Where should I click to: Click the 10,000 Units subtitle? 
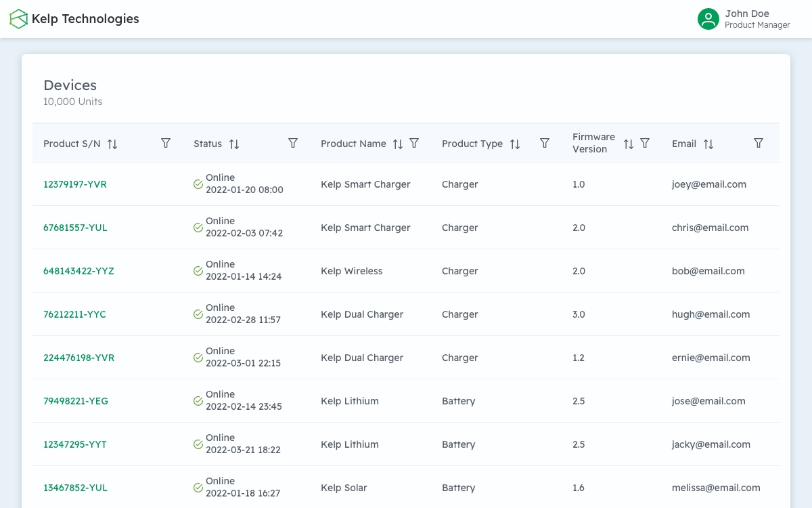point(73,102)
